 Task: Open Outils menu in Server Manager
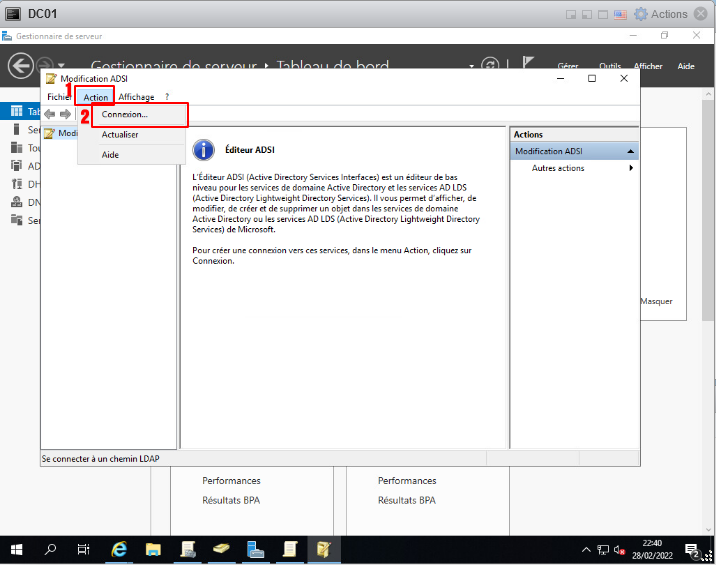tap(610, 66)
